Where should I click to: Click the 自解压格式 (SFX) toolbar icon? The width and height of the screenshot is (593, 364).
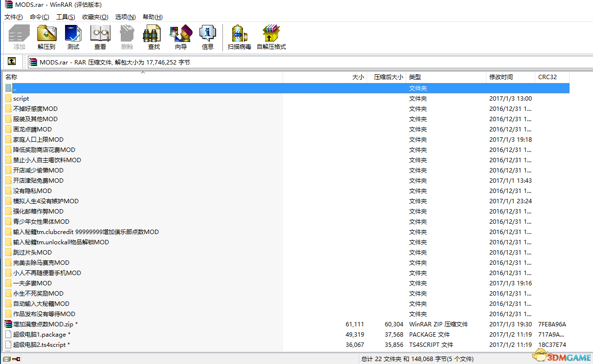point(271,33)
